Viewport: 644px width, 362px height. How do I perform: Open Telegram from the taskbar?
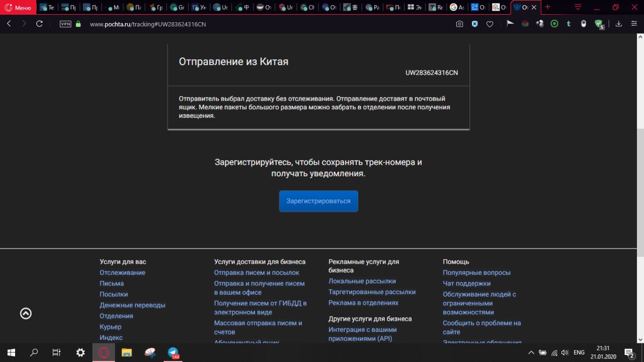(174, 352)
